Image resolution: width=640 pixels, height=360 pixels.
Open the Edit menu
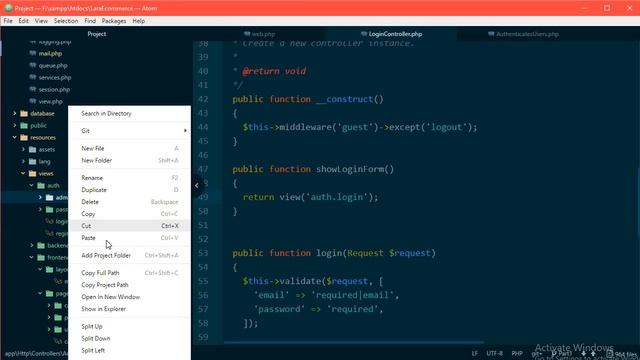tap(23, 21)
